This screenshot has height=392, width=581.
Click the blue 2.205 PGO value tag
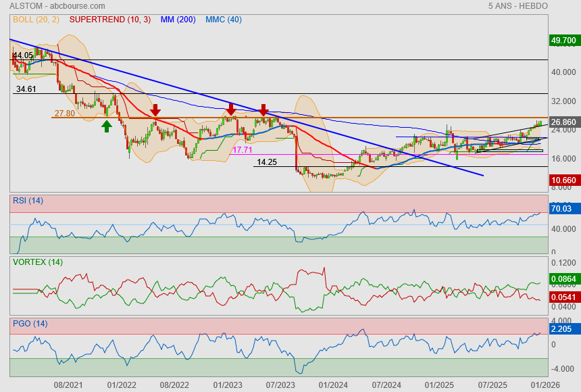click(x=563, y=329)
